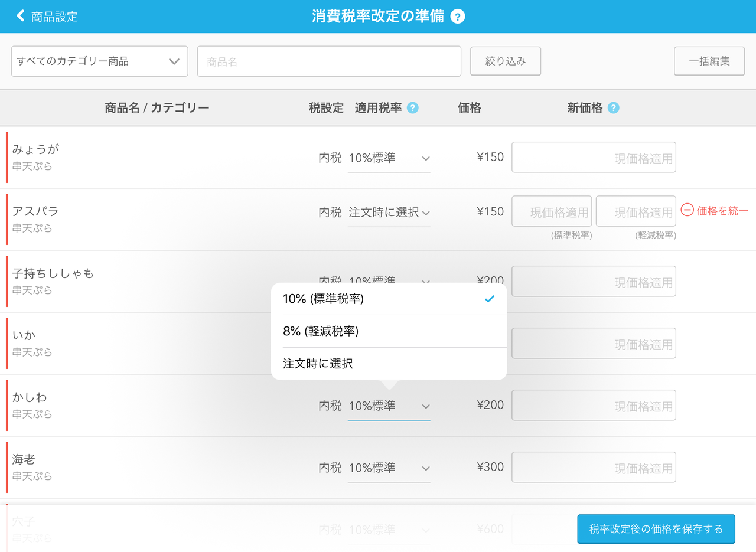Viewport: 756px width, 552px height.
Task: Open すべてのカテゴリー商品 category dropdown
Action: pyautogui.click(x=100, y=61)
